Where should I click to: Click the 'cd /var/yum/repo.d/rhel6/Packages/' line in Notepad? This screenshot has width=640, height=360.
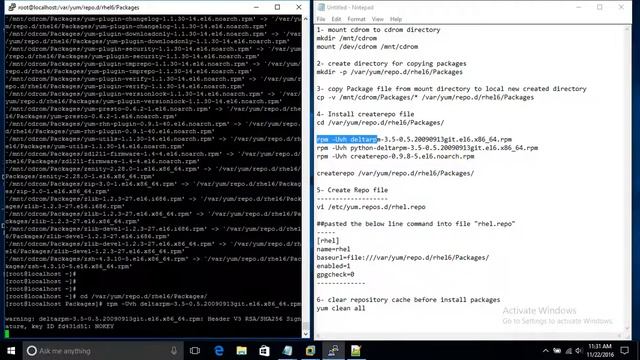click(x=380, y=122)
